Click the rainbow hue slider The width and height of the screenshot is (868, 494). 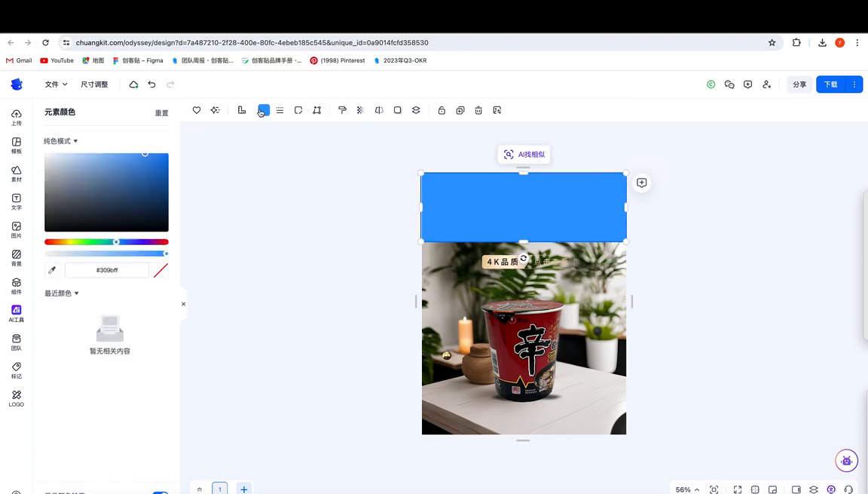coord(106,242)
